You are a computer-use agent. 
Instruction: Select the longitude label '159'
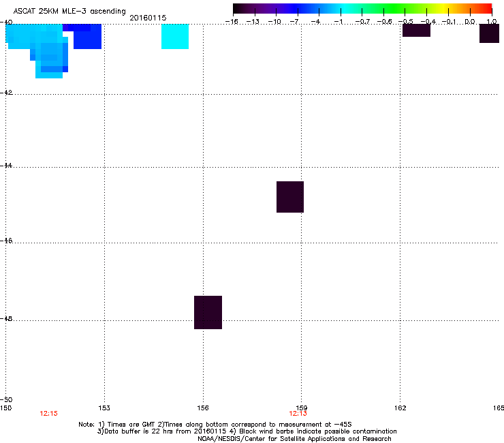(301, 408)
